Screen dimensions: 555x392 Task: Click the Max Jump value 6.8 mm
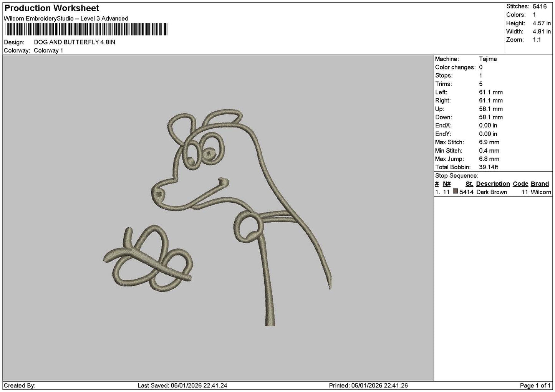[489, 159]
